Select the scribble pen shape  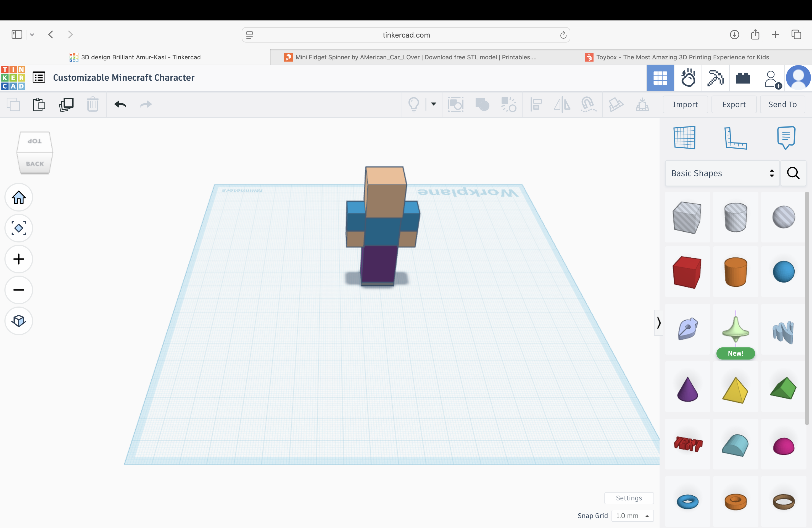(687, 329)
